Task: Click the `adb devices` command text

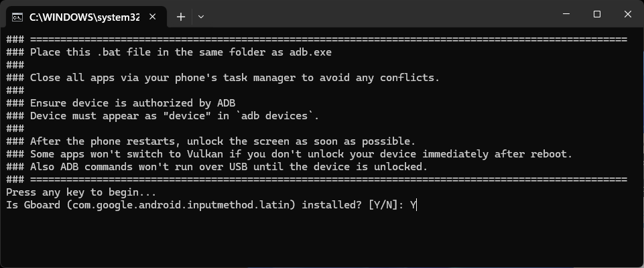Action: coord(275,116)
